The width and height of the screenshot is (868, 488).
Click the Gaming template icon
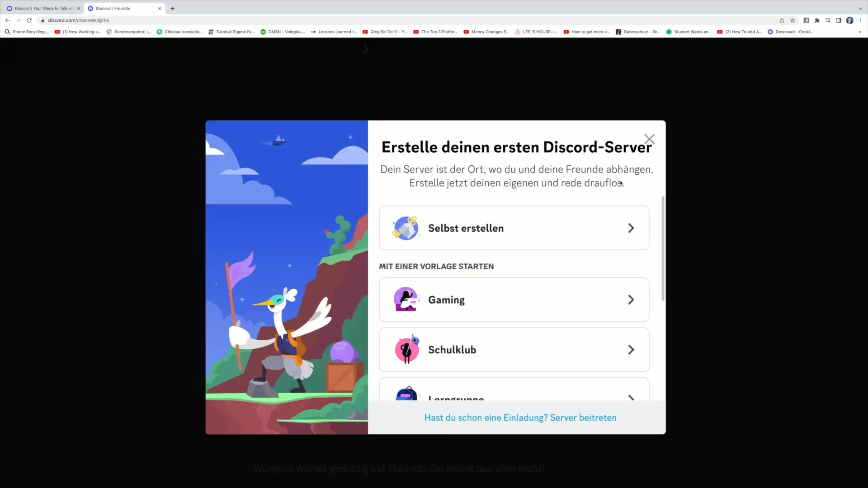coord(406,300)
